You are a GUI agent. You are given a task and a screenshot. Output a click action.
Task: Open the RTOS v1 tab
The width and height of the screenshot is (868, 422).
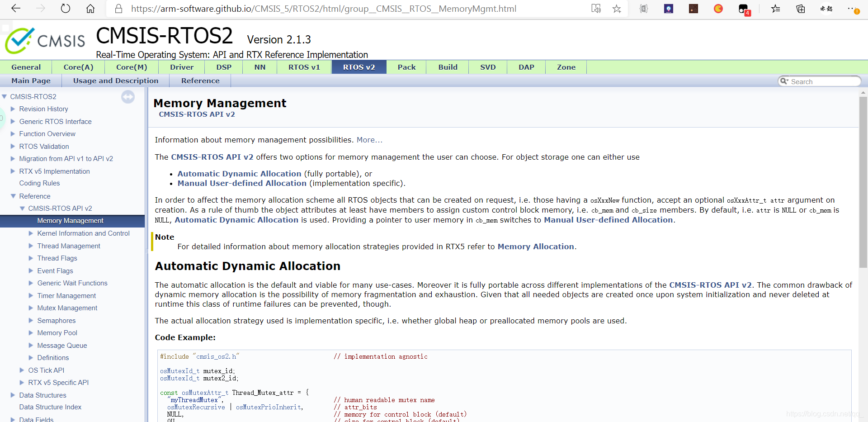tap(304, 67)
